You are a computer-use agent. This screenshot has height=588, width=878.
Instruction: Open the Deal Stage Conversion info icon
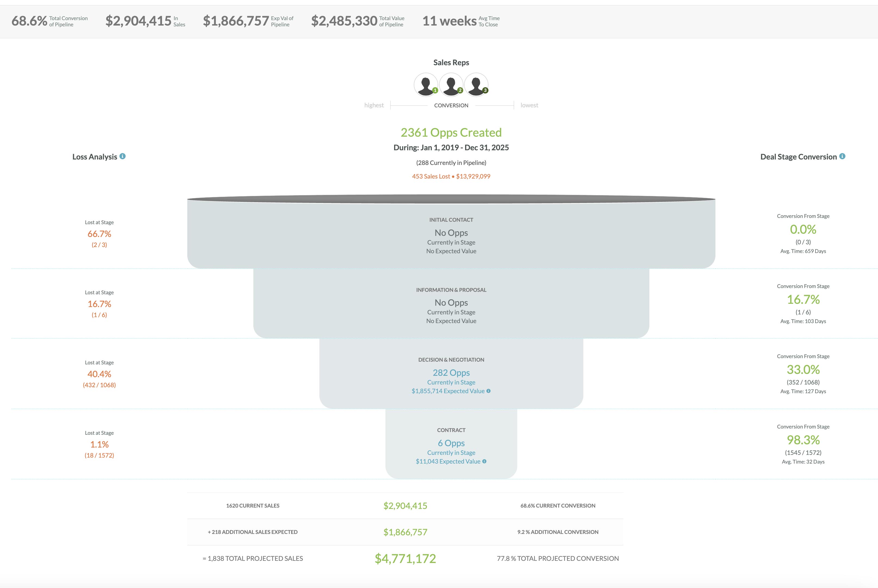coord(842,157)
